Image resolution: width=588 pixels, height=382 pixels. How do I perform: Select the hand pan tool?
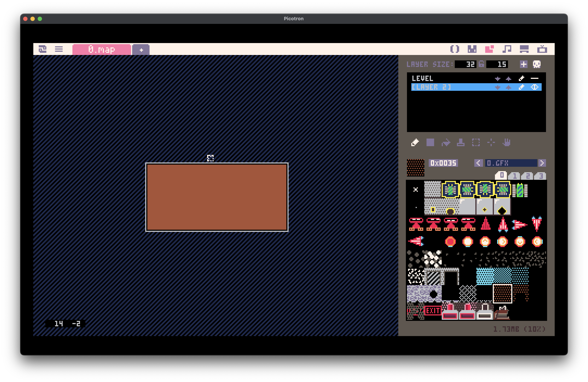(x=507, y=142)
